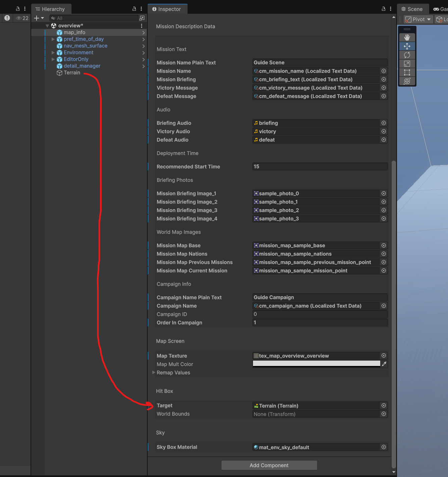Click Add Component button

click(x=269, y=465)
